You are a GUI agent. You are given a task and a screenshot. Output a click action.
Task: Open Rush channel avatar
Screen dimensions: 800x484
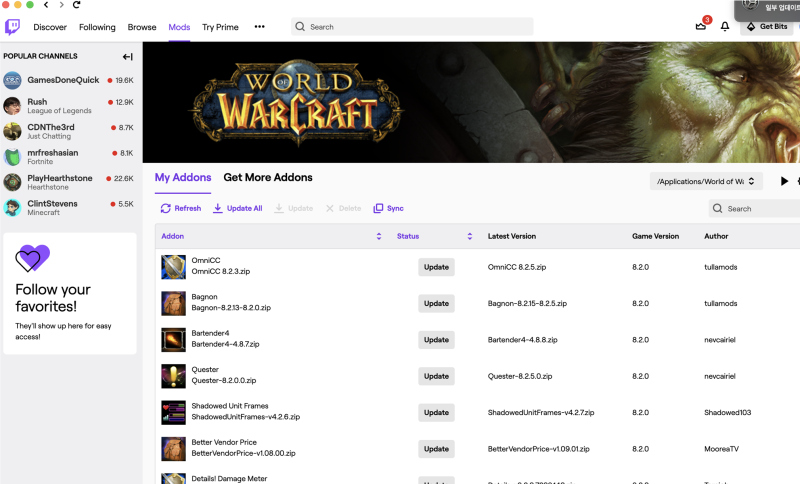click(x=12, y=106)
